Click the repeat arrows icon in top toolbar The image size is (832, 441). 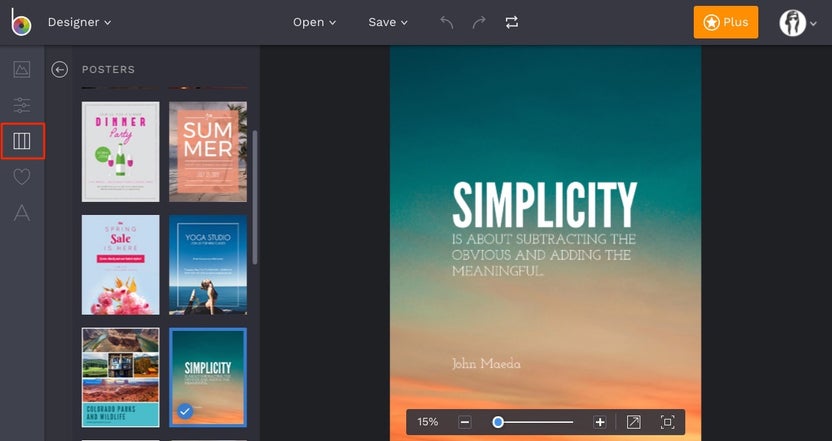click(512, 22)
